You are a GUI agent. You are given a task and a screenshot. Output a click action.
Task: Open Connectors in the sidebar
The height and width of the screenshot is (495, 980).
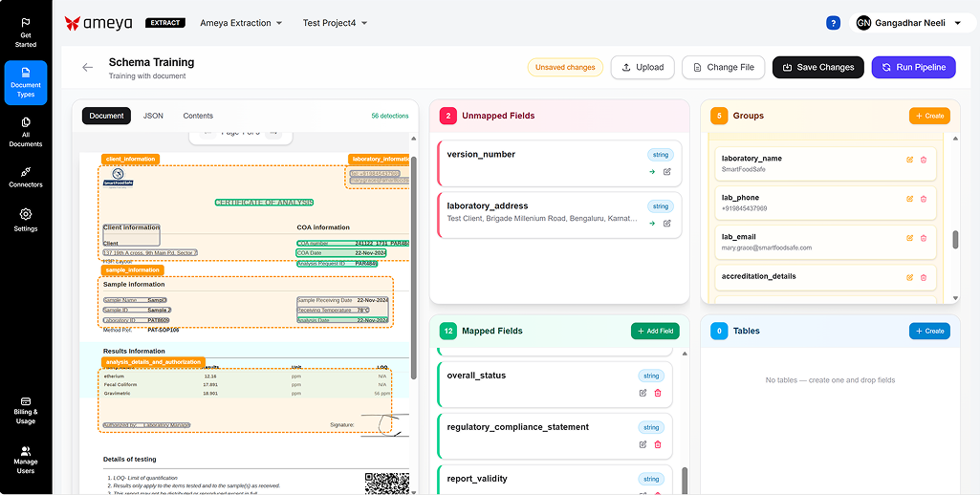(x=26, y=177)
